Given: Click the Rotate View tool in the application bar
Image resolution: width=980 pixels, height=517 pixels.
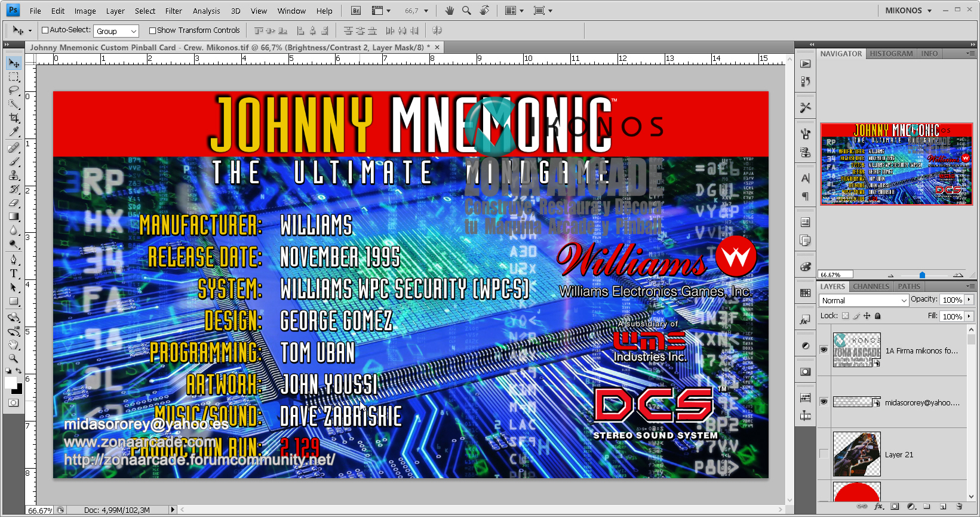Looking at the screenshot, I should pyautogui.click(x=484, y=11).
